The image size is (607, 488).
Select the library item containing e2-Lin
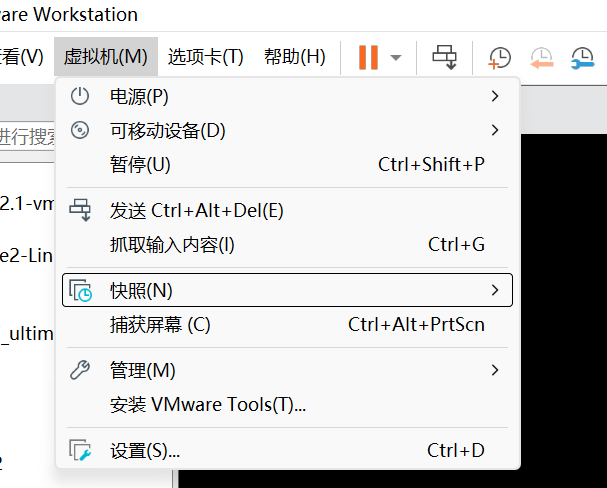(x=26, y=256)
